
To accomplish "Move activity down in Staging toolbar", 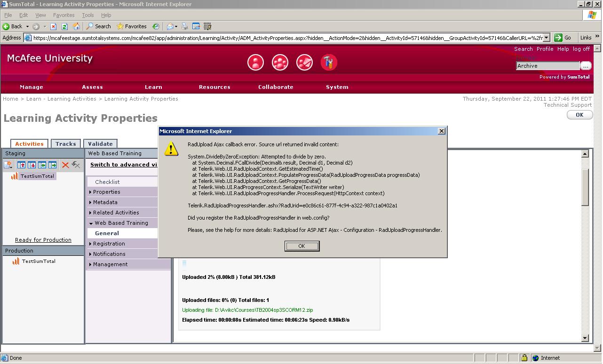I will point(32,165).
